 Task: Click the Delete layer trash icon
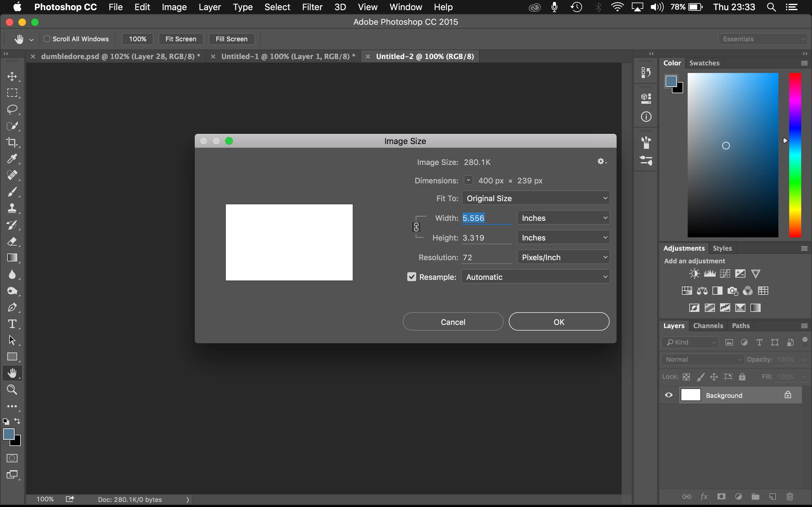pyautogui.click(x=789, y=496)
